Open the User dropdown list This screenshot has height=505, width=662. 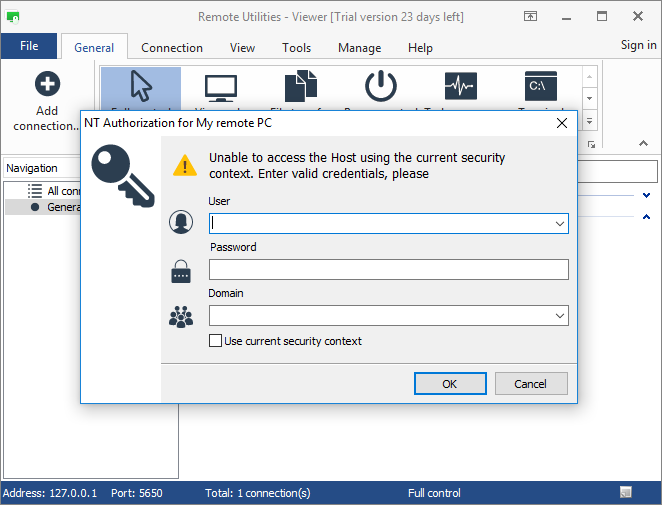pyautogui.click(x=560, y=224)
